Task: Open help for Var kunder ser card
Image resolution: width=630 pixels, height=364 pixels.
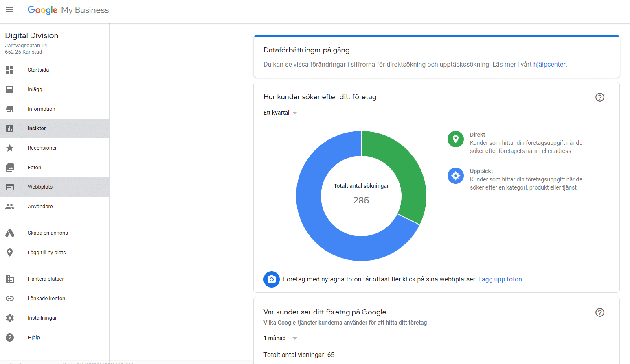Action: click(x=600, y=312)
